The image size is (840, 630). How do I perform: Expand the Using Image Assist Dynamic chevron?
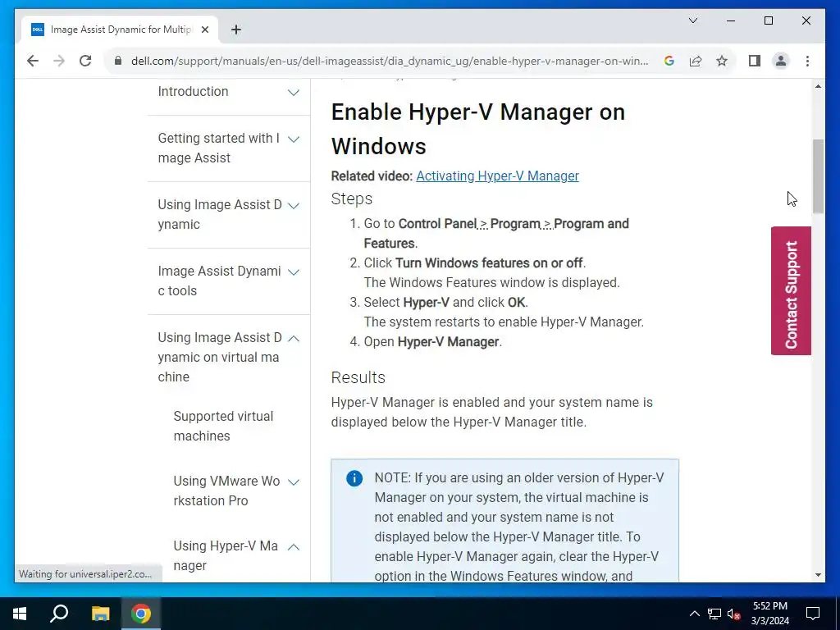click(294, 206)
